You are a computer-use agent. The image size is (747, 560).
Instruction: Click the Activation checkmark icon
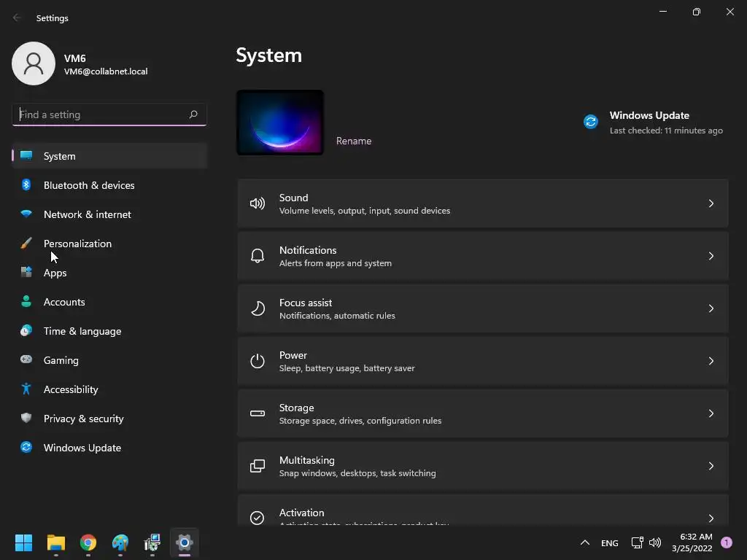pos(258,518)
